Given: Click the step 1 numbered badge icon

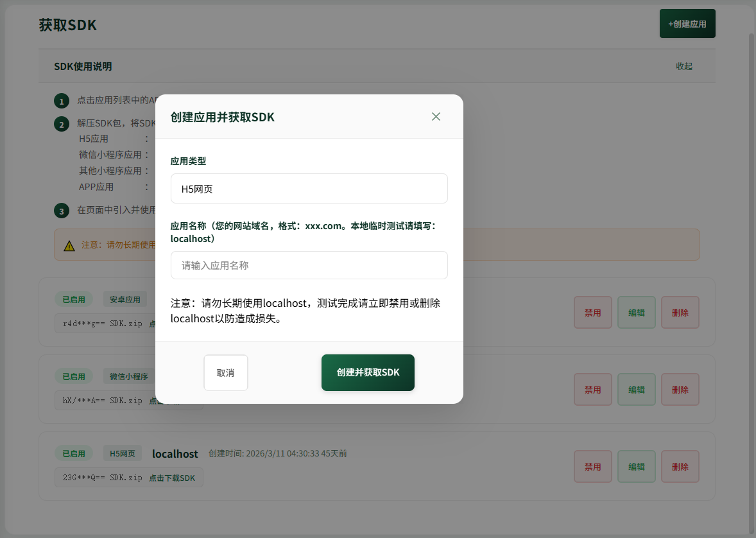Looking at the screenshot, I should [61, 101].
